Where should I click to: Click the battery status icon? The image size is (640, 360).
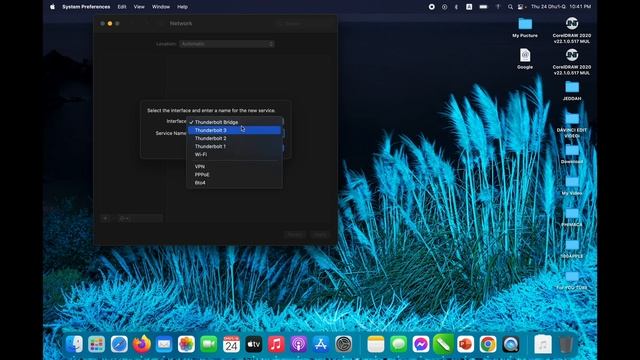coord(483,7)
